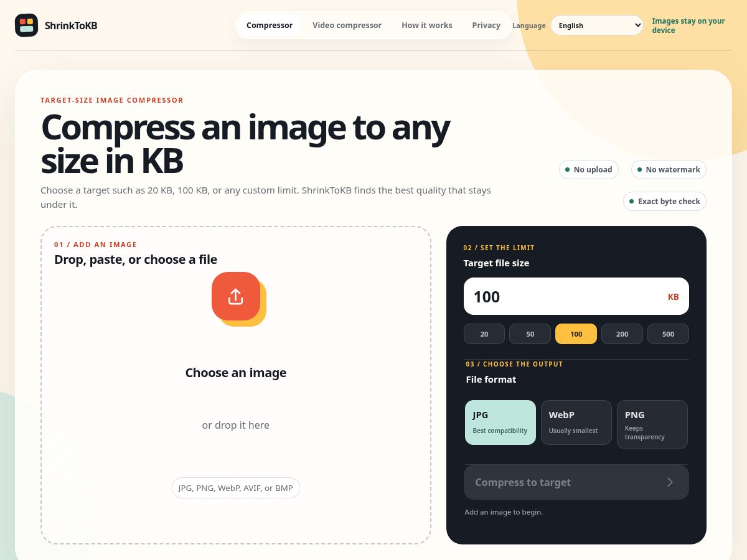Click the '01 / ADD AN IMAGE' caption
Screen dimensions: 747x560
tap(95, 245)
